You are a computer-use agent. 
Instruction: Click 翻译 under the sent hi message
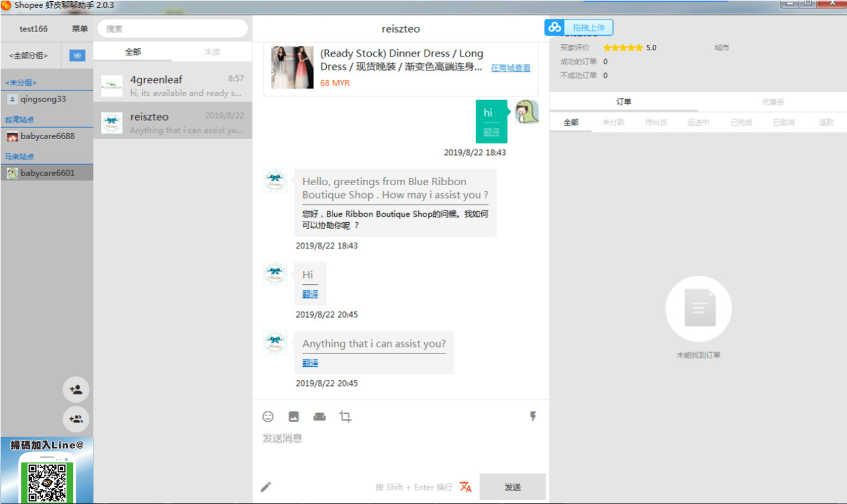(492, 132)
